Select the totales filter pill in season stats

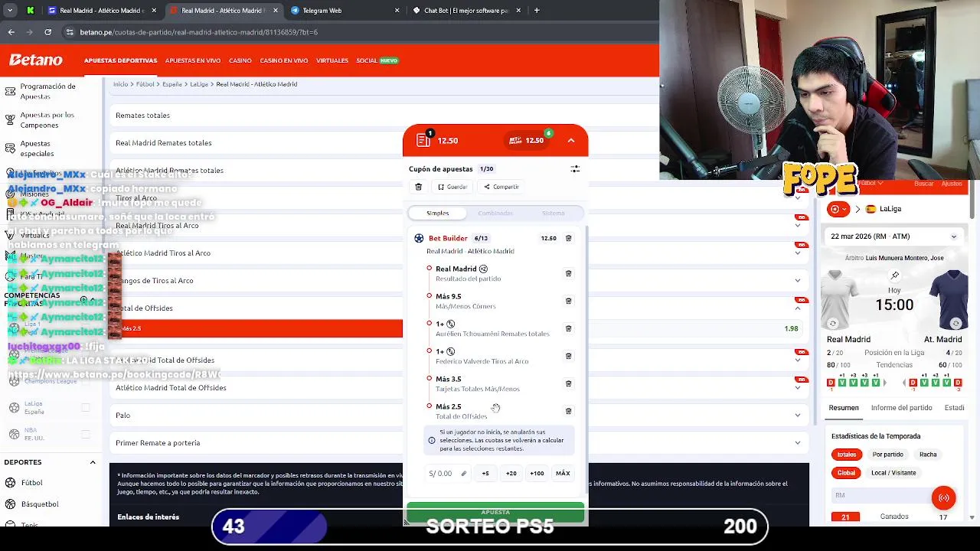pos(847,455)
